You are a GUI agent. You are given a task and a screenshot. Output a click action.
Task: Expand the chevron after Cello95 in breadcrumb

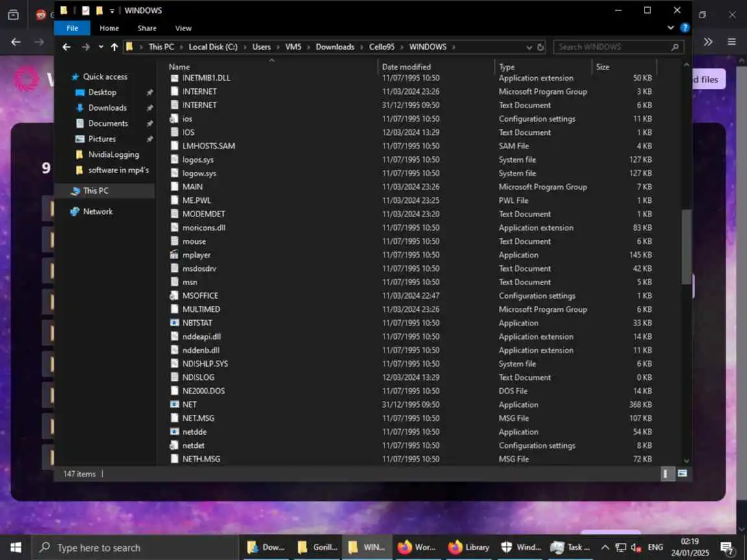pyautogui.click(x=402, y=47)
